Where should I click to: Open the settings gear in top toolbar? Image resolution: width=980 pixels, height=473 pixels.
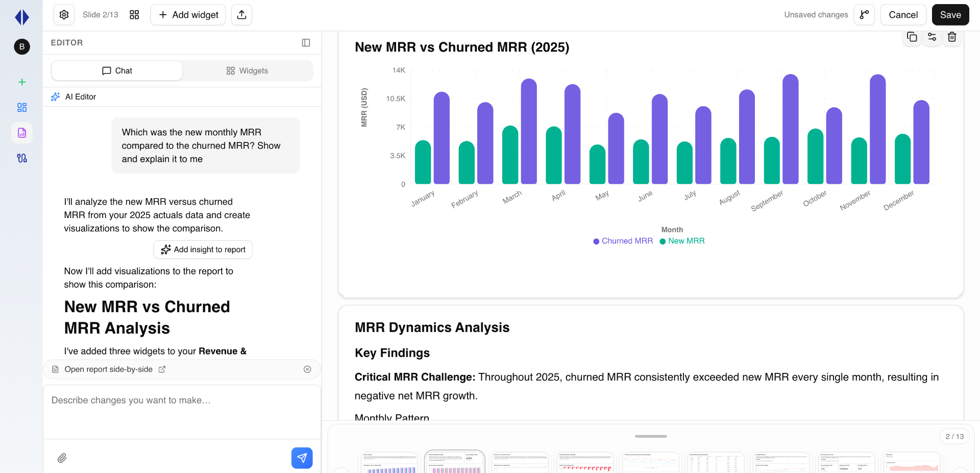(x=64, y=15)
